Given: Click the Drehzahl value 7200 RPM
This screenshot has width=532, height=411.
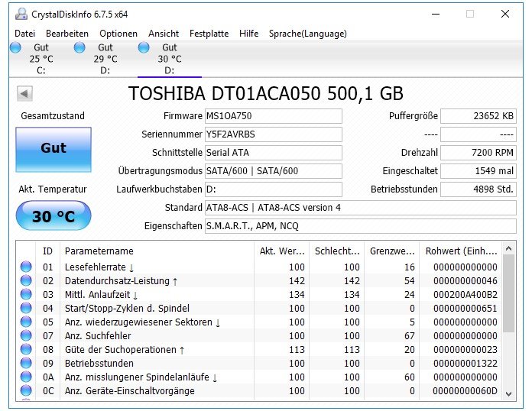Looking at the screenshot, I should tap(478, 153).
